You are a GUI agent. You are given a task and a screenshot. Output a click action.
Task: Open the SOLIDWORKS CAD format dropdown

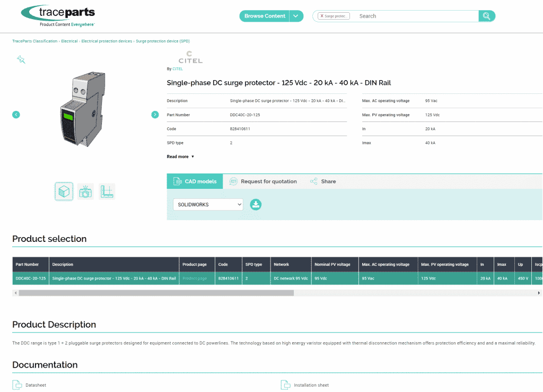208,205
